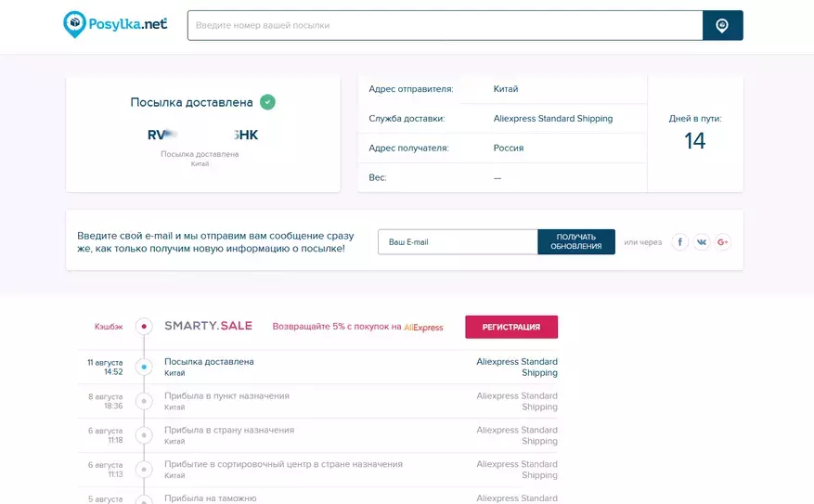Click the blurred tracking number RV…HK

[x=202, y=135]
